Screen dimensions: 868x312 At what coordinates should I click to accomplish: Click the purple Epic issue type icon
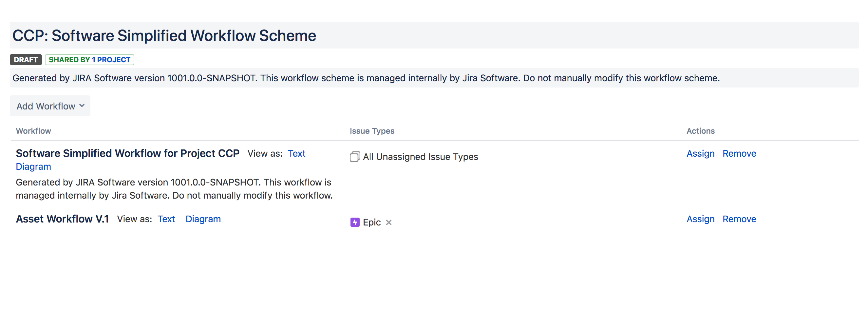pyautogui.click(x=354, y=222)
